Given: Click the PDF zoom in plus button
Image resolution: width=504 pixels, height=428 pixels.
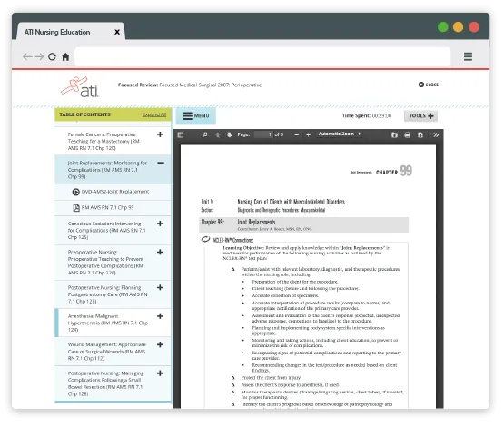Looking at the screenshot, I should (308, 135).
